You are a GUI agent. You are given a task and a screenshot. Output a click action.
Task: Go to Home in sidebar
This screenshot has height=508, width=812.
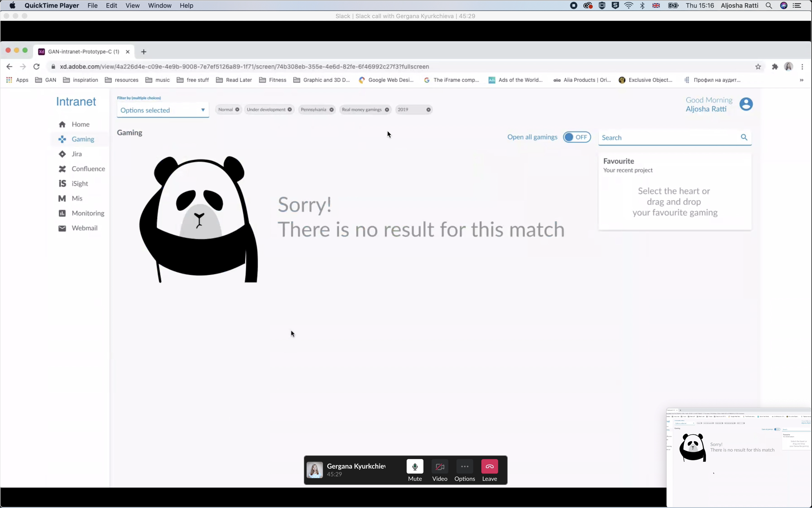point(80,124)
